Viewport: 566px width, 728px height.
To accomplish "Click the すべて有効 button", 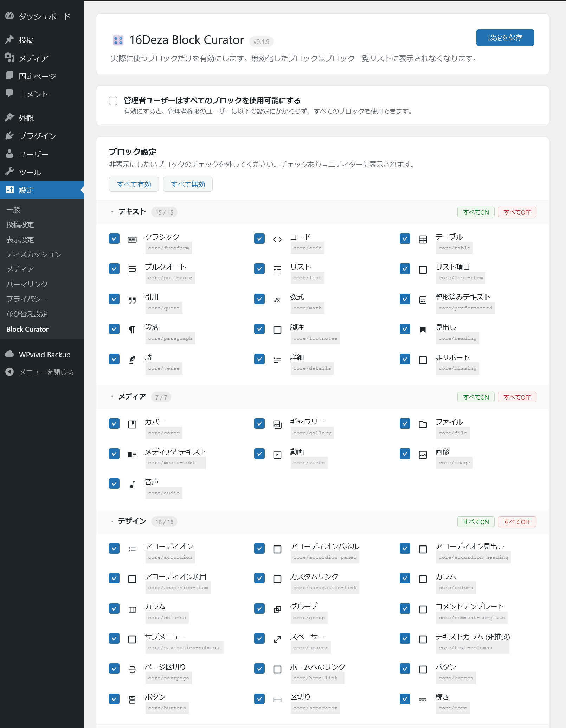I will (134, 184).
